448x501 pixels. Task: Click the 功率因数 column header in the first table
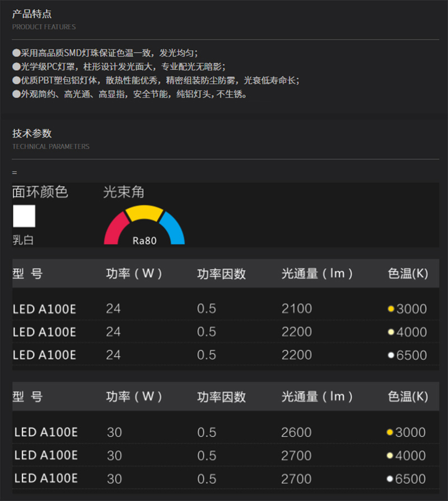(x=221, y=274)
